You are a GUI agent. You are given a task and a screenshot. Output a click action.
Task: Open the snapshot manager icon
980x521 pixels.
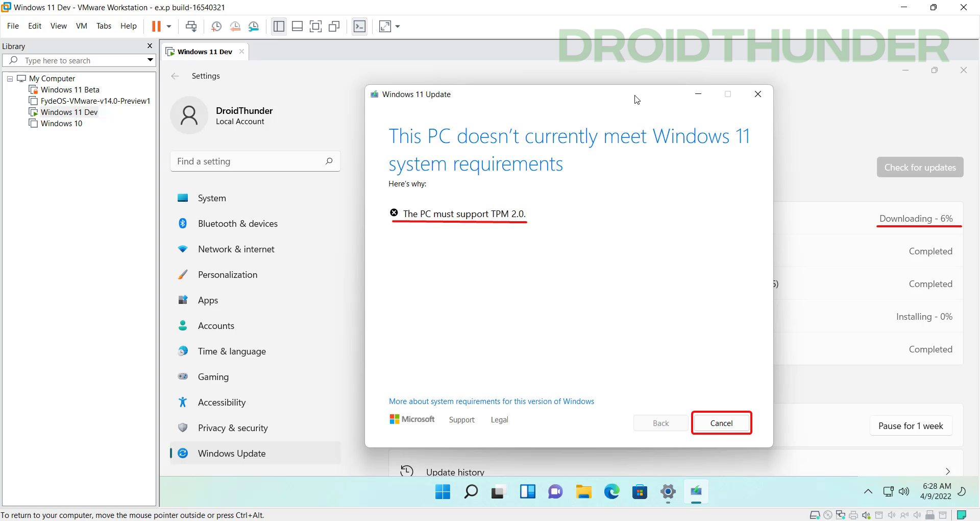254,26
